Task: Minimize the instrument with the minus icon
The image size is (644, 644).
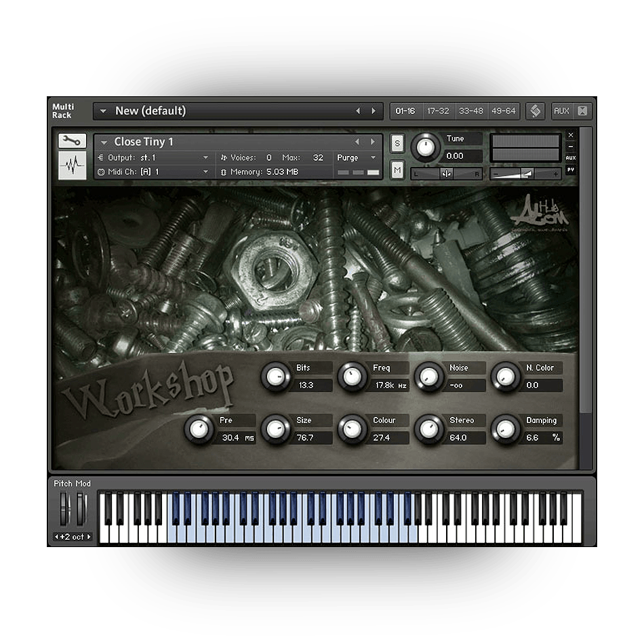Action: (x=571, y=146)
